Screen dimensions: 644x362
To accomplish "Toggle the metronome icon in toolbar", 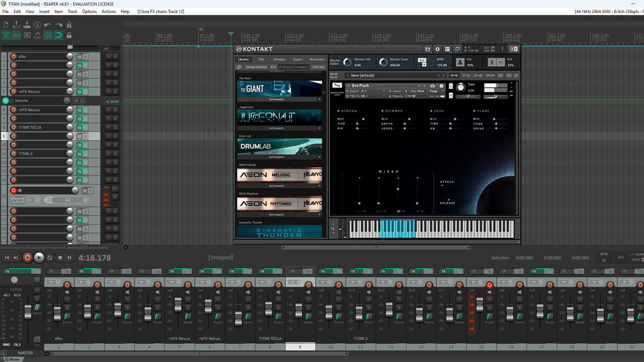I will coord(69,25).
